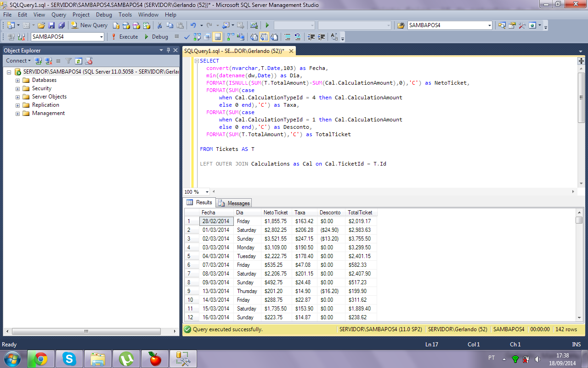Click the results grid vertical scrollbar thumb
This screenshot has width=588, height=368.
coord(579,220)
